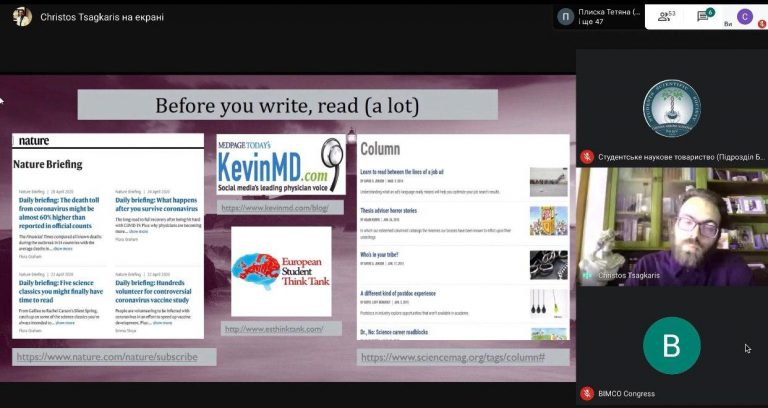This screenshot has width=768, height=408.
Task: Click the European Student Think Tank logo
Action: [x=281, y=271]
